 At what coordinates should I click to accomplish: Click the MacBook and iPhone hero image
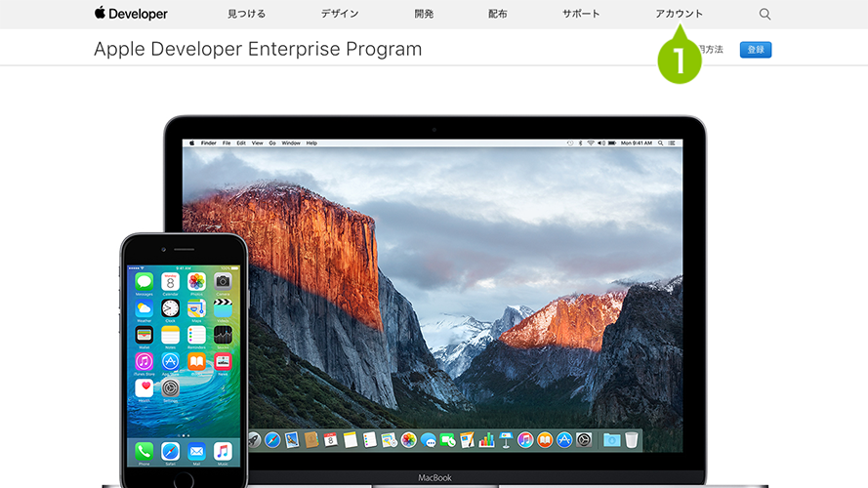(434, 302)
